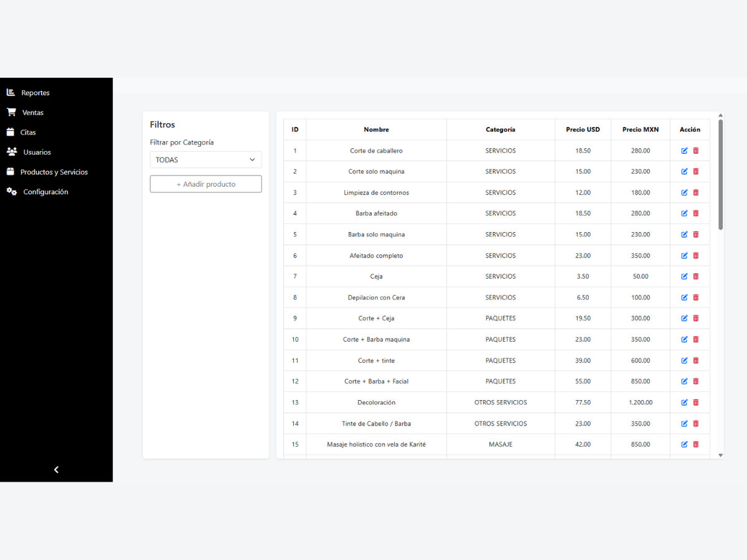Select Productos y Servicios in sidebar
This screenshot has height=560, width=747.
tap(54, 172)
